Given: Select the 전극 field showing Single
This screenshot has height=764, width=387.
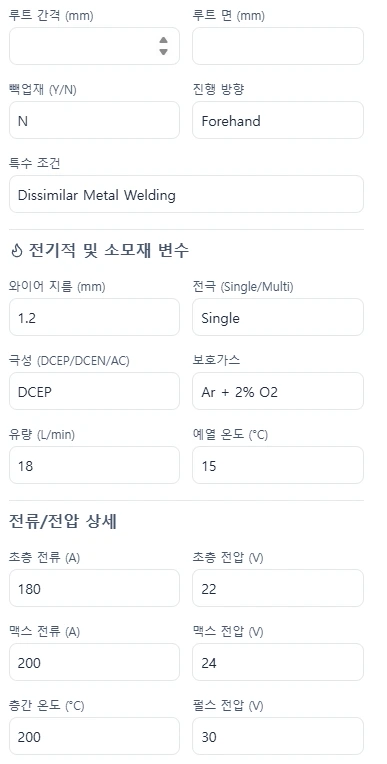Looking at the screenshot, I should click(x=278, y=317).
